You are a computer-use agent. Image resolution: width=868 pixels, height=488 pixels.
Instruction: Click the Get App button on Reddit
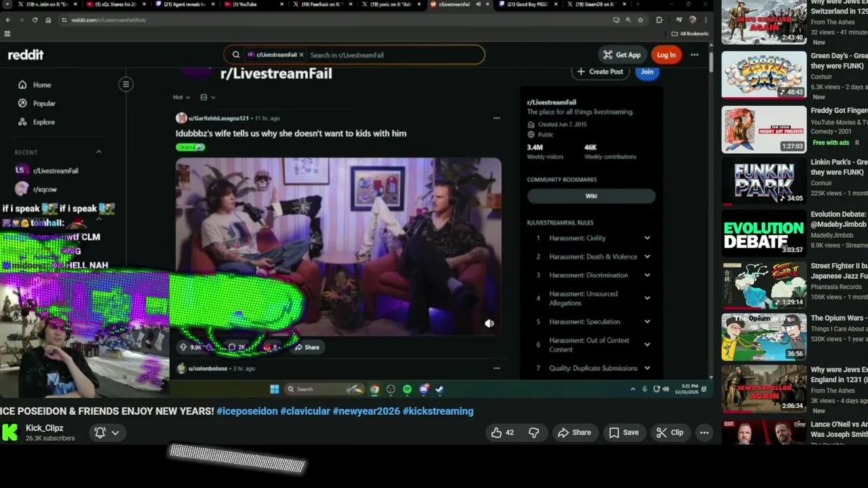pos(621,55)
